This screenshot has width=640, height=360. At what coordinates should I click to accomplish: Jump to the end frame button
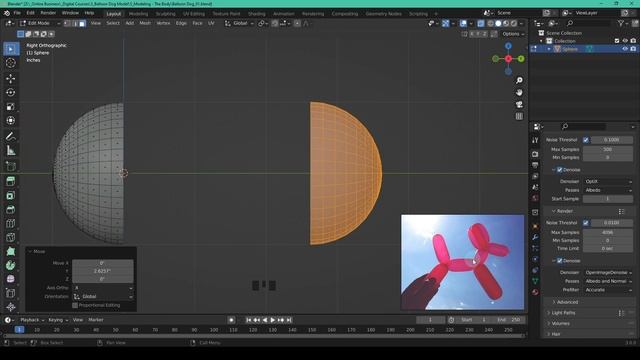point(289,320)
